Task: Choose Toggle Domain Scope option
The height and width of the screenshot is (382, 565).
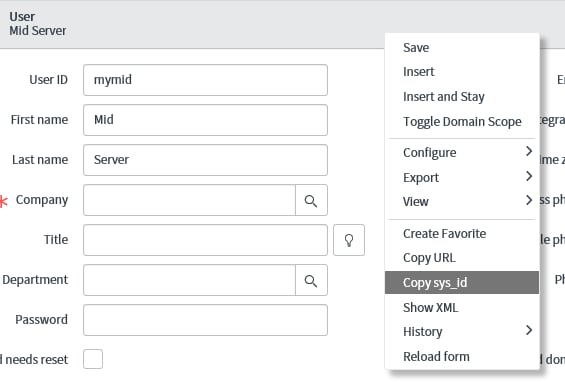Action: click(x=462, y=121)
